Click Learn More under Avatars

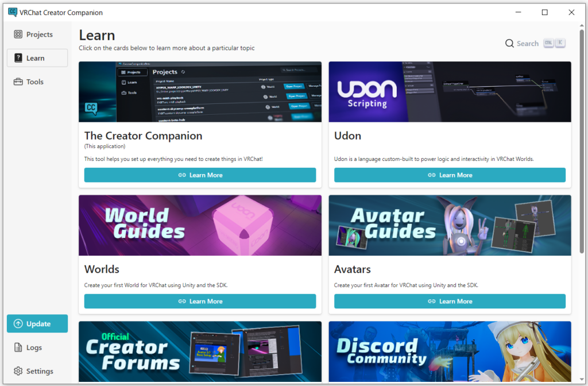[450, 302]
